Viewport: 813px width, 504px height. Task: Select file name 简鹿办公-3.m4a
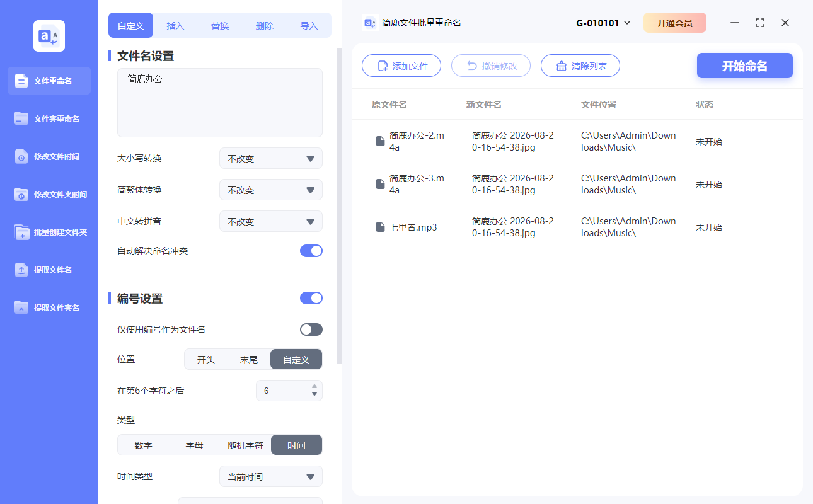point(417,184)
